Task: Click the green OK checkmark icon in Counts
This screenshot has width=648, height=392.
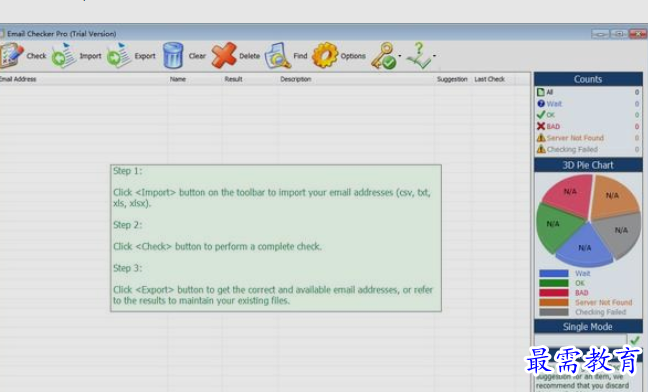Action: tap(541, 115)
